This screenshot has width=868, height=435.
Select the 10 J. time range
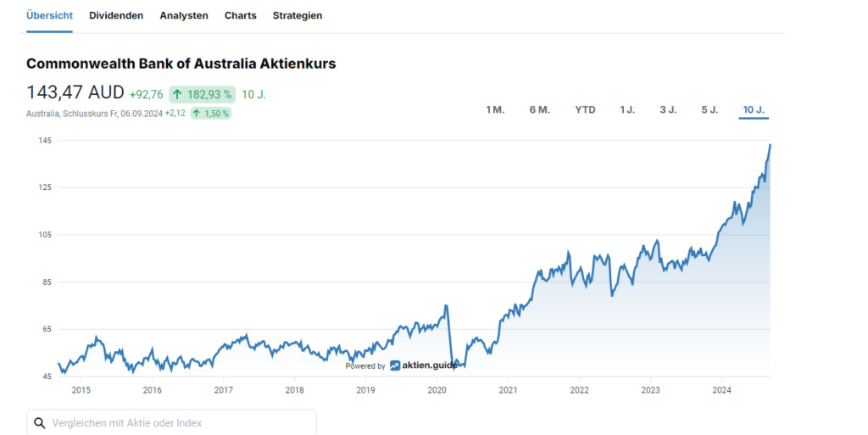pos(754,109)
